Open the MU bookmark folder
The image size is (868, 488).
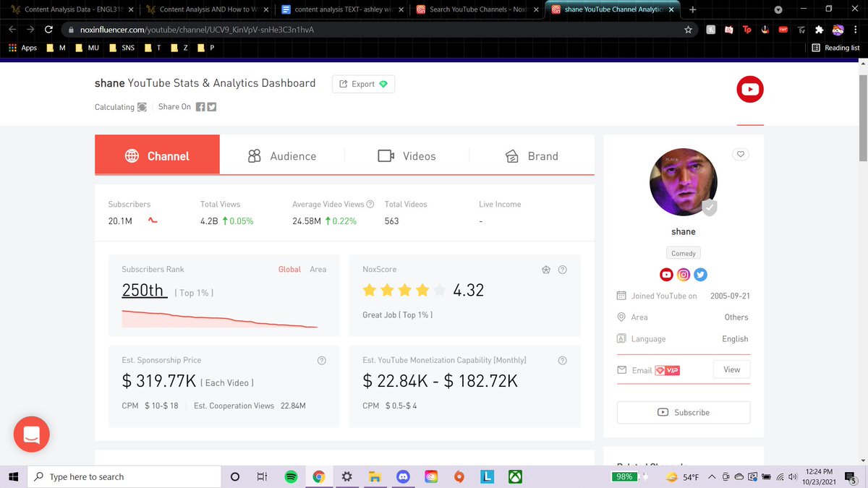click(88, 48)
